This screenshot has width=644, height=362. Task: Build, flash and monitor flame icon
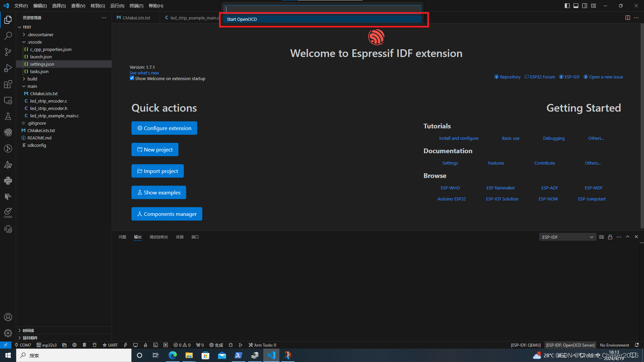[x=146, y=345]
